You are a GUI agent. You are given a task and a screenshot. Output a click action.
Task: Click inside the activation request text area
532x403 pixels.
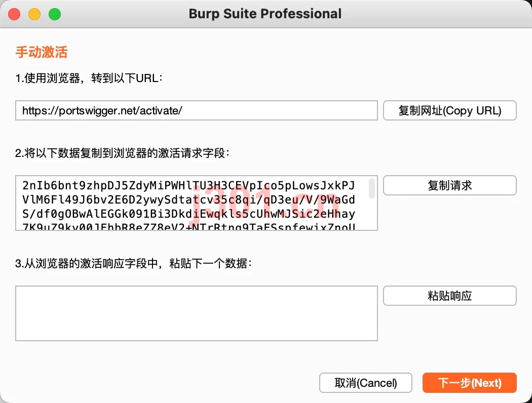pyautogui.click(x=197, y=203)
